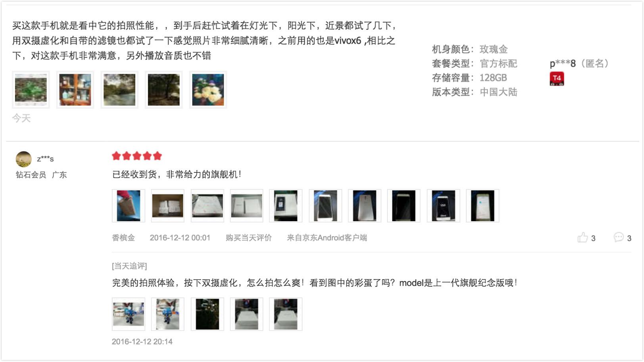Image resolution: width=644 pixels, height=362 pixels.
Task: Open the flower bouquet review photo
Action: pos(208,90)
